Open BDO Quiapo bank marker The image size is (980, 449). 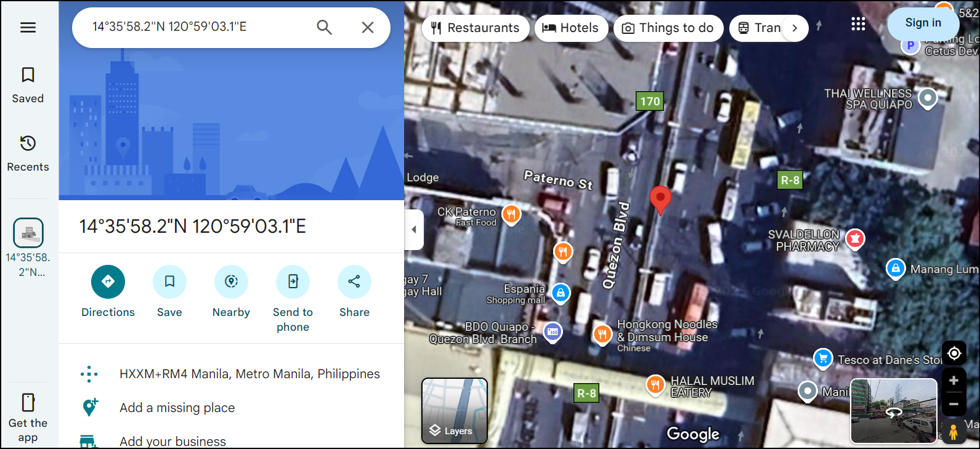click(x=553, y=332)
